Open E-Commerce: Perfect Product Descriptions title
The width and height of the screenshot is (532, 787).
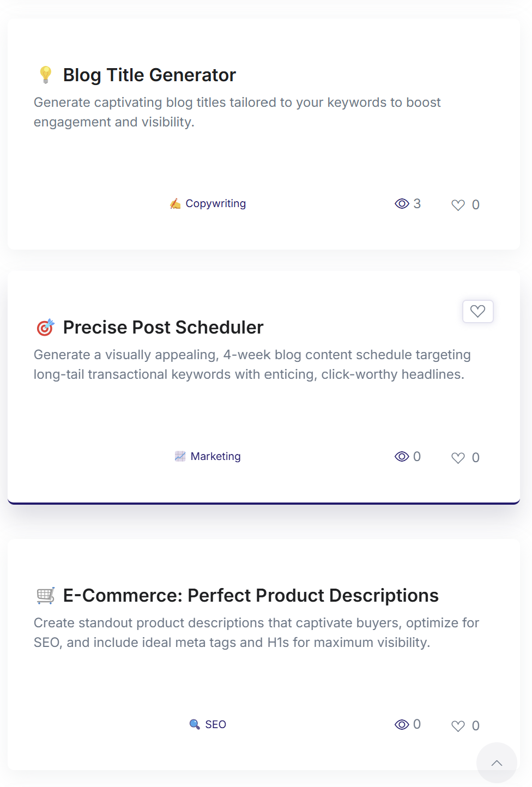tap(251, 595)
